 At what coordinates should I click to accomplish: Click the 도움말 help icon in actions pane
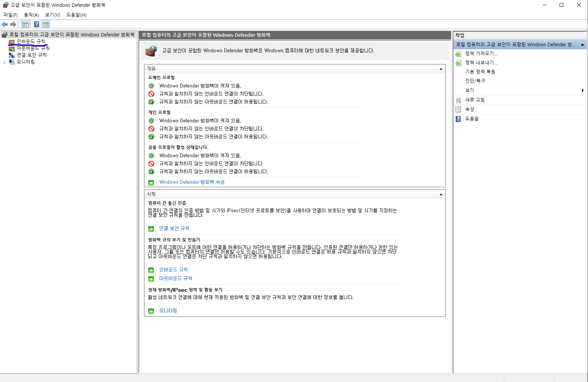pyautogui.click(x=458, y=119)
